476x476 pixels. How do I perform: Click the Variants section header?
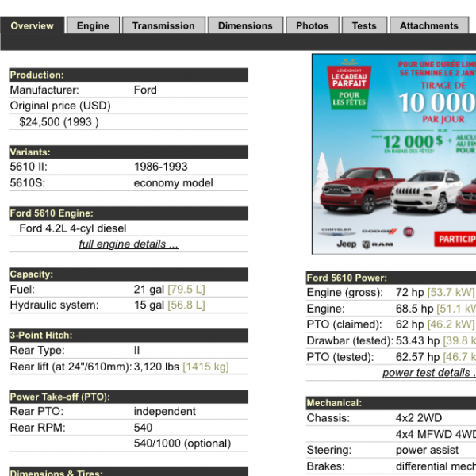129,152
